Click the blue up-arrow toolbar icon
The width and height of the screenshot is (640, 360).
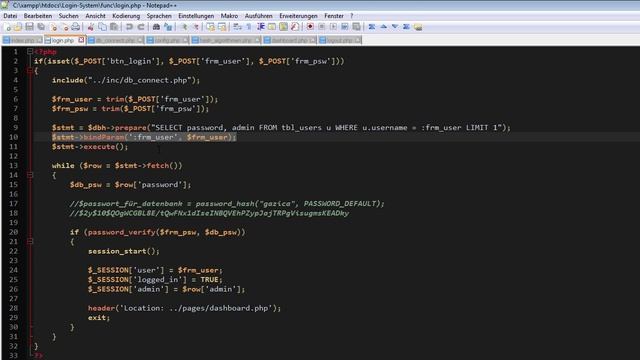click(383, 27)
